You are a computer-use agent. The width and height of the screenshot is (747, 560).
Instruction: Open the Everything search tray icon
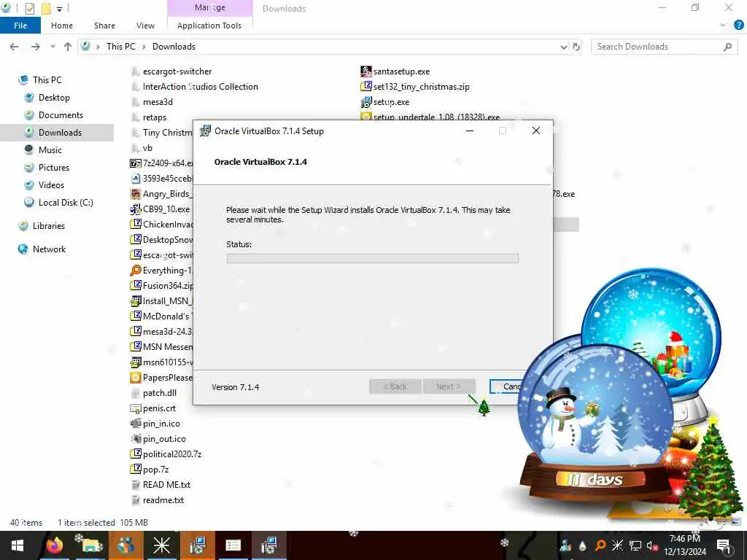tap(600, 545)
